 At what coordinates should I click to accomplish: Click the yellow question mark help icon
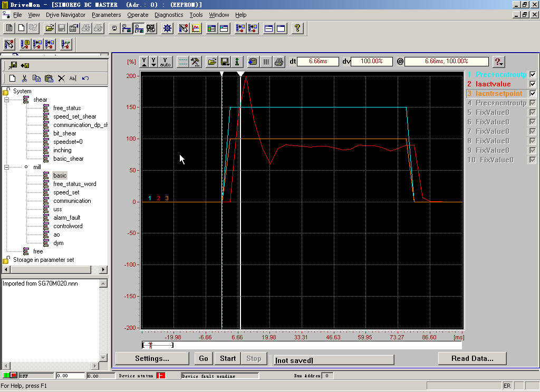coord(297,28)
